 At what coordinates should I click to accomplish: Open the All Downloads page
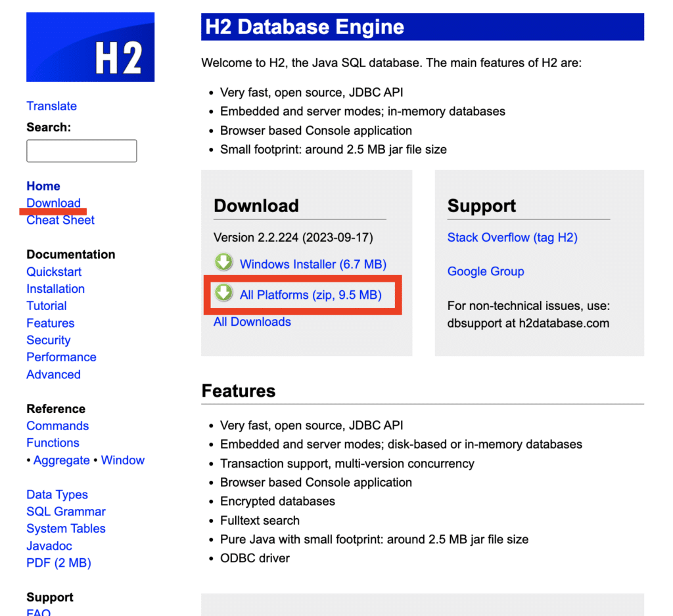(x=252, y=322)
